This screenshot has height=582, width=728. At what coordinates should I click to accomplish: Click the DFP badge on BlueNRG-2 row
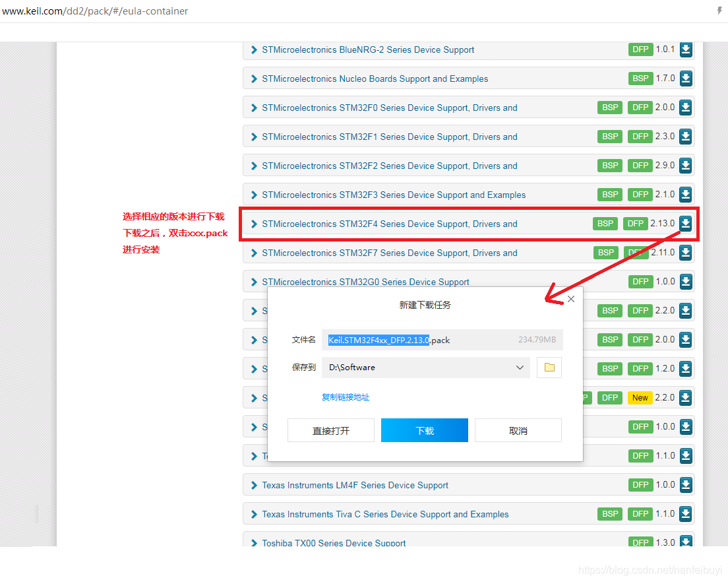(x=640, y=49)
